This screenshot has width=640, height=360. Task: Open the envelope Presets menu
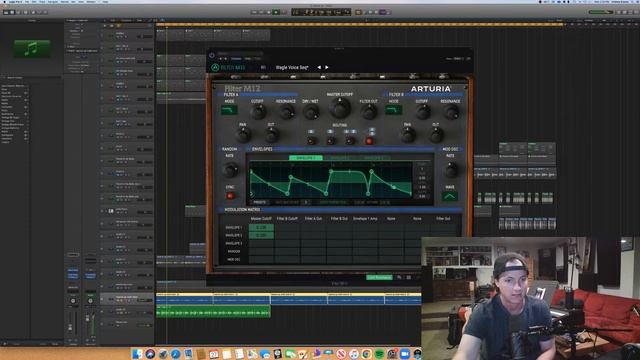click(x=260, y=202)
